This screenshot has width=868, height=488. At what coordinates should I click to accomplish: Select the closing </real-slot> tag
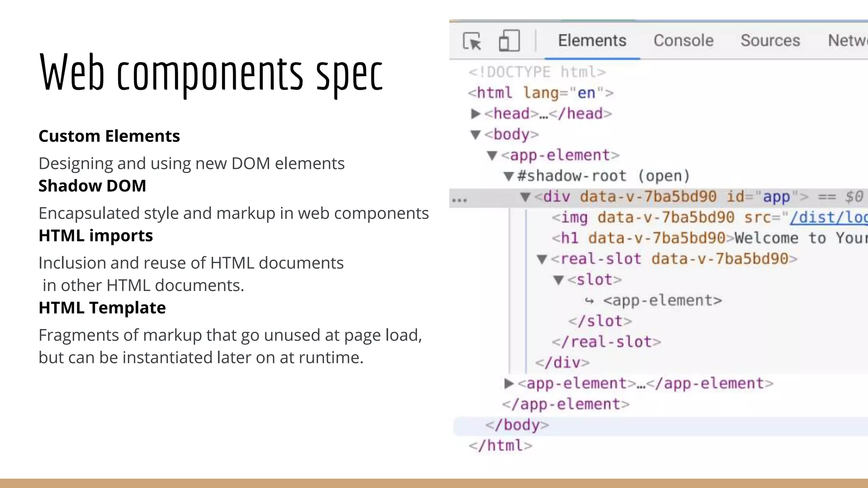(x=606, y=342)
